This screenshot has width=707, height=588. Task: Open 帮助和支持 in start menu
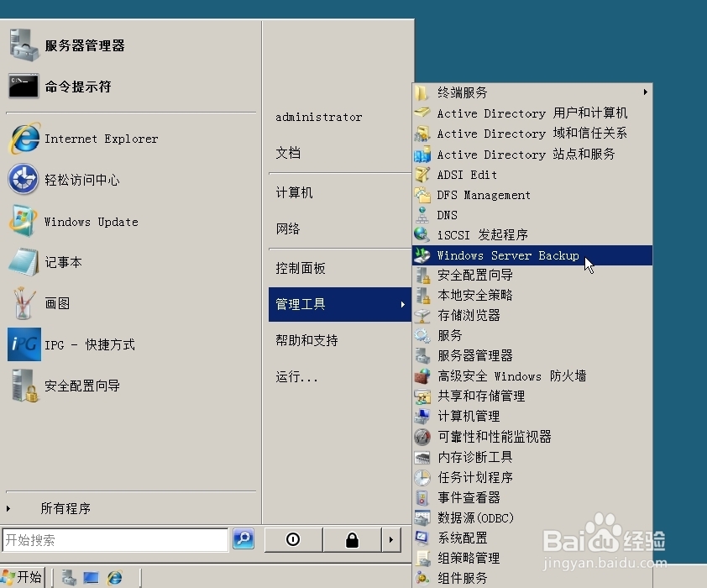pyautogui.click(x=306, y=340)
